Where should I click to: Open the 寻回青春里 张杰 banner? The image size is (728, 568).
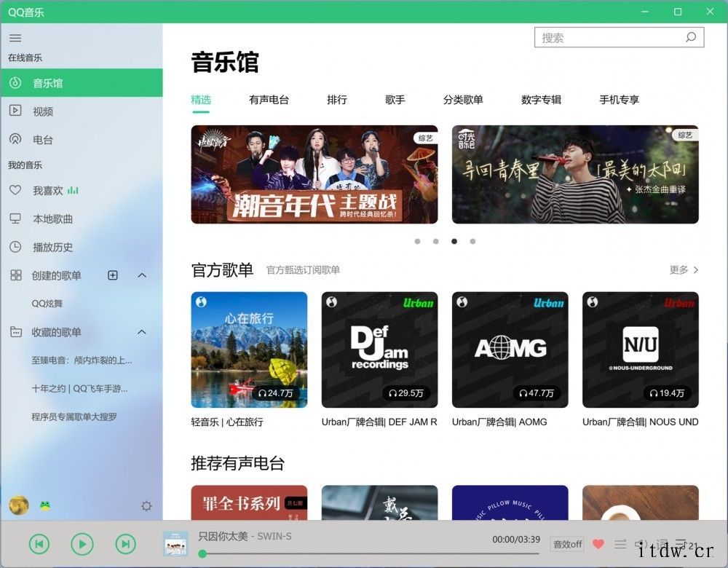point(575,174)
